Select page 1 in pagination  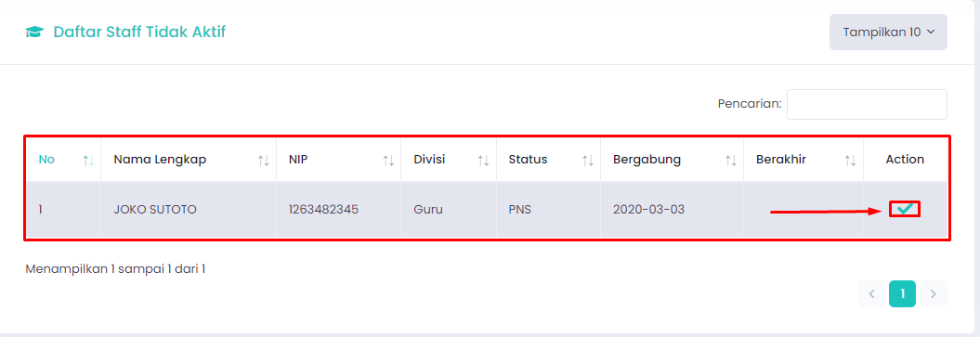point(903,294)
